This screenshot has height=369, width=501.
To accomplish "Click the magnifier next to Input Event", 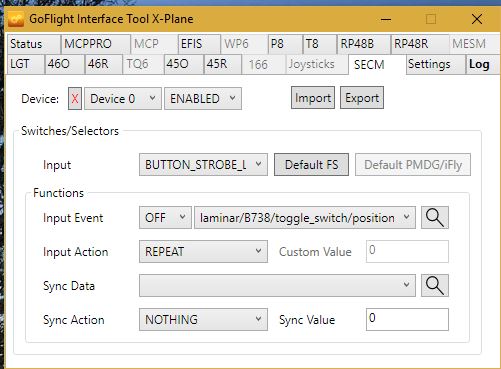I will click(435, 218).
